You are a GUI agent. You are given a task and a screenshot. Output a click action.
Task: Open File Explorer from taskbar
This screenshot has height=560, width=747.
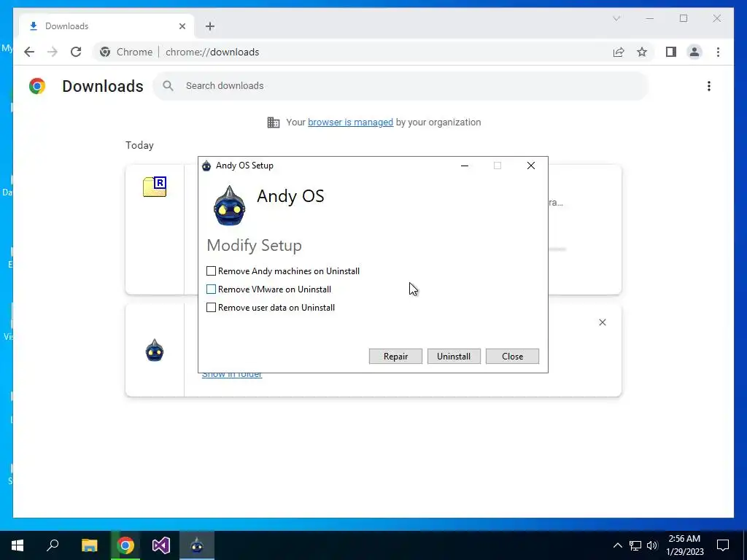click(89, 545)
